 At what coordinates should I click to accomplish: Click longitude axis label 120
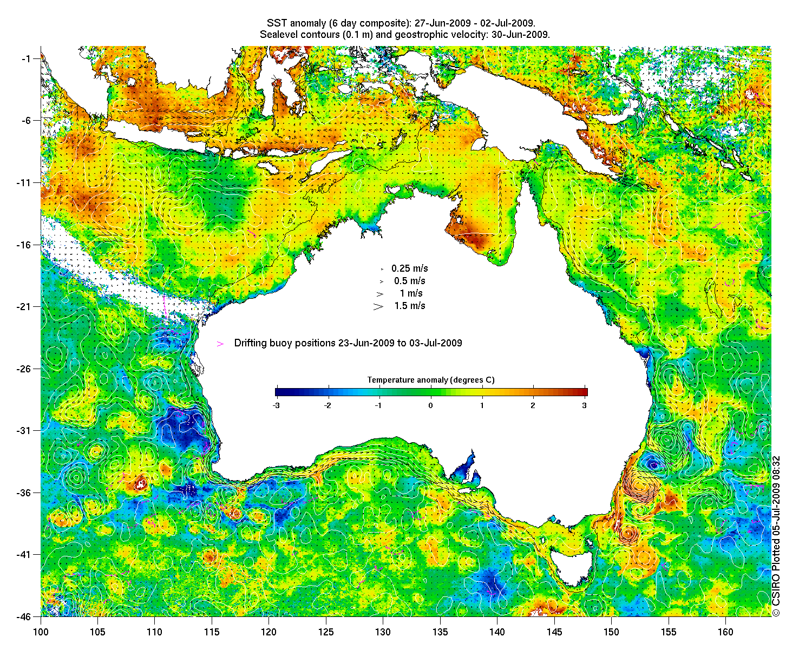[269, 632]
